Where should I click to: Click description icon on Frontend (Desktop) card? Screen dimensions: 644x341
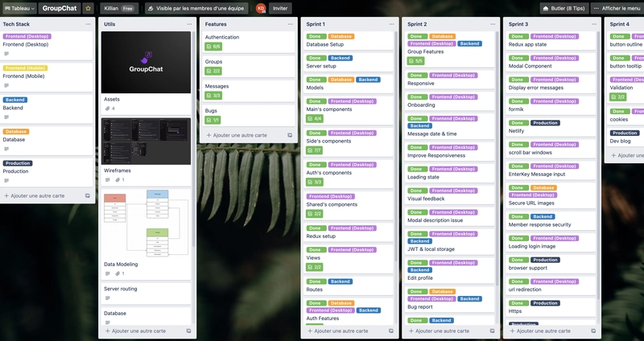click(x=6, y=54)
